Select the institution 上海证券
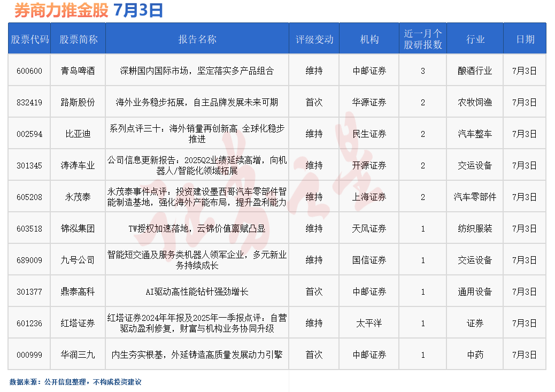 point(369,197)
